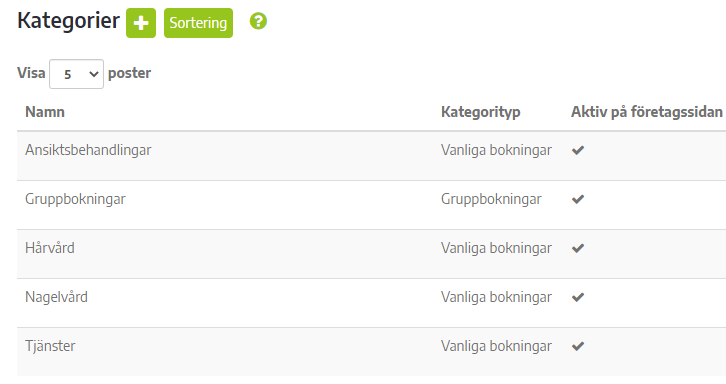Click the Nagelvård active checkmark
Image resolution: width=726 pixels, height=384 pixels.
click(578, 297)
